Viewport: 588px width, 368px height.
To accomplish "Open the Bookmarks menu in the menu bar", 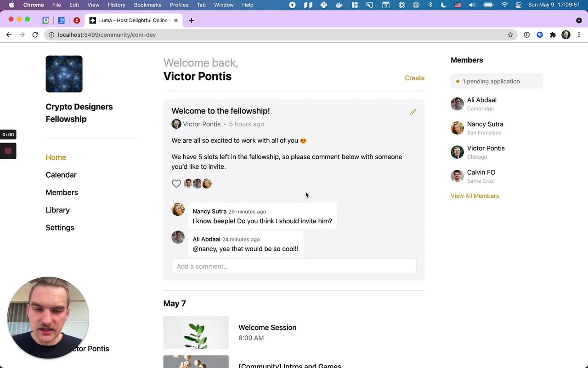I will [147, 5].
